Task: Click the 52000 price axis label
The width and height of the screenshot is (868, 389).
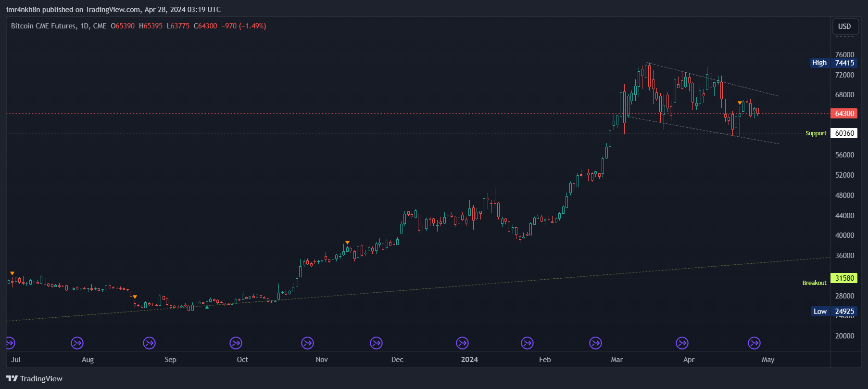Action: (844, 175)
